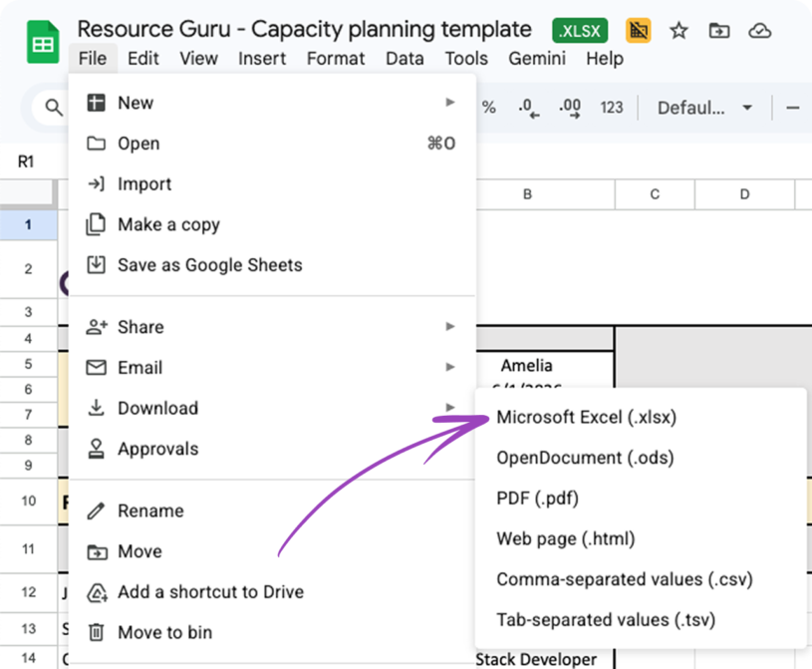
Task: Select PDF (.pdf) export format
Action: [536, 498]
